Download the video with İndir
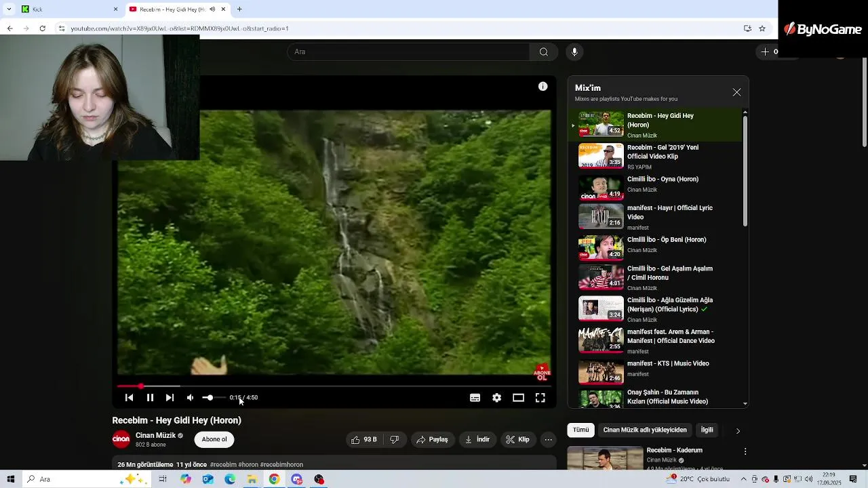The height and width of the screenshot is (488, 868). coord(477,440)
